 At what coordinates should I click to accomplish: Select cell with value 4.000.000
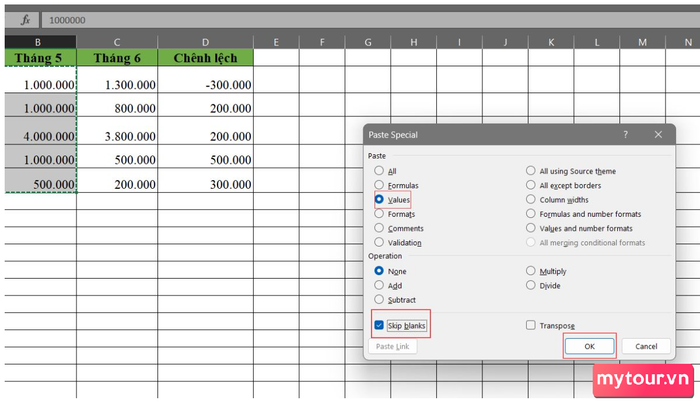pyautogui.click(x=40, y=131)
